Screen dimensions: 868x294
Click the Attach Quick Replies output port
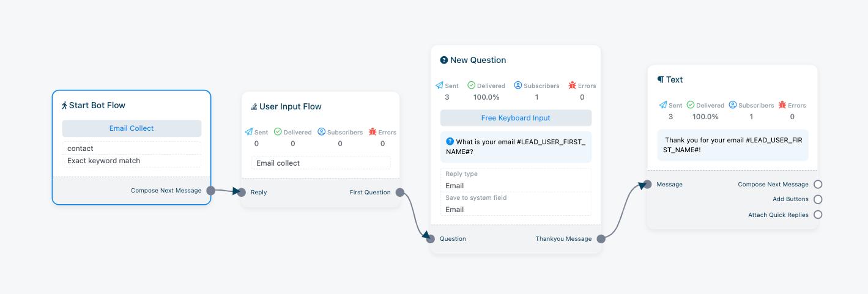(x=818, y=215)
